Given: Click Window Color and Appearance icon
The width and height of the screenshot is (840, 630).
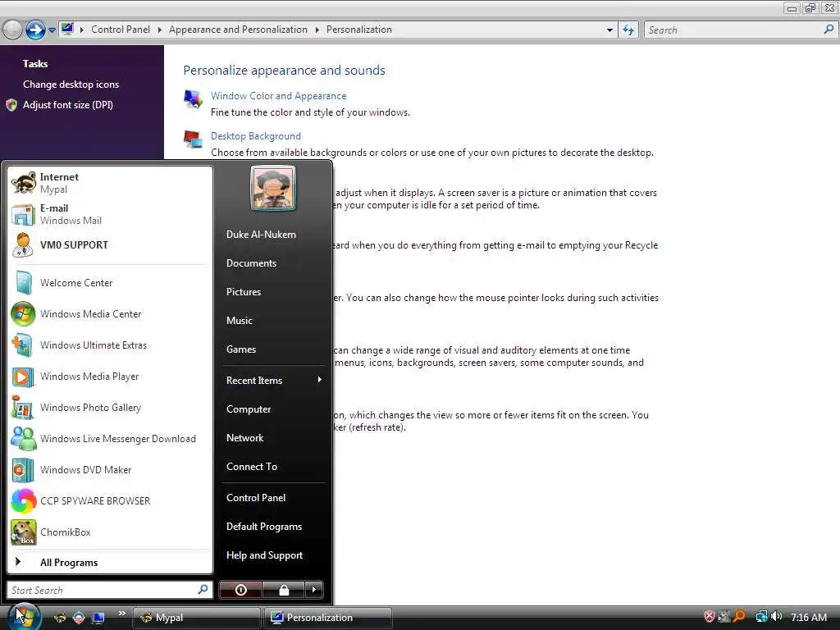Looking at the screenshot, I should (193, 99).
